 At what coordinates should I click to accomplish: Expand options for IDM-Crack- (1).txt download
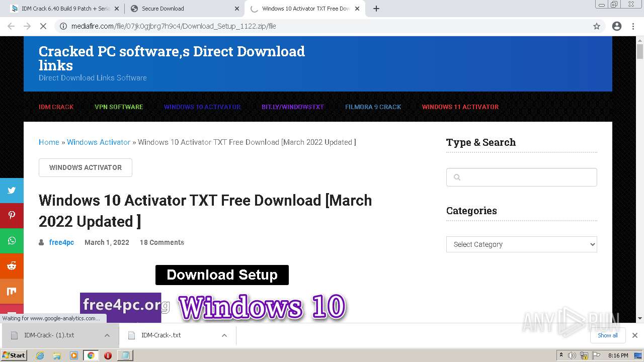tap(107, 335)
